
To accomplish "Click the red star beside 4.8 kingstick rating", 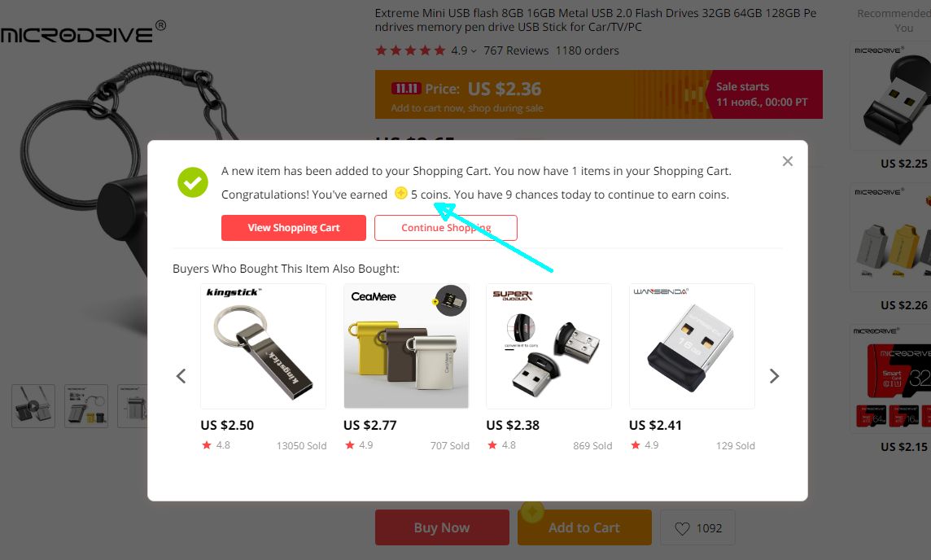I will coord(207,444).
